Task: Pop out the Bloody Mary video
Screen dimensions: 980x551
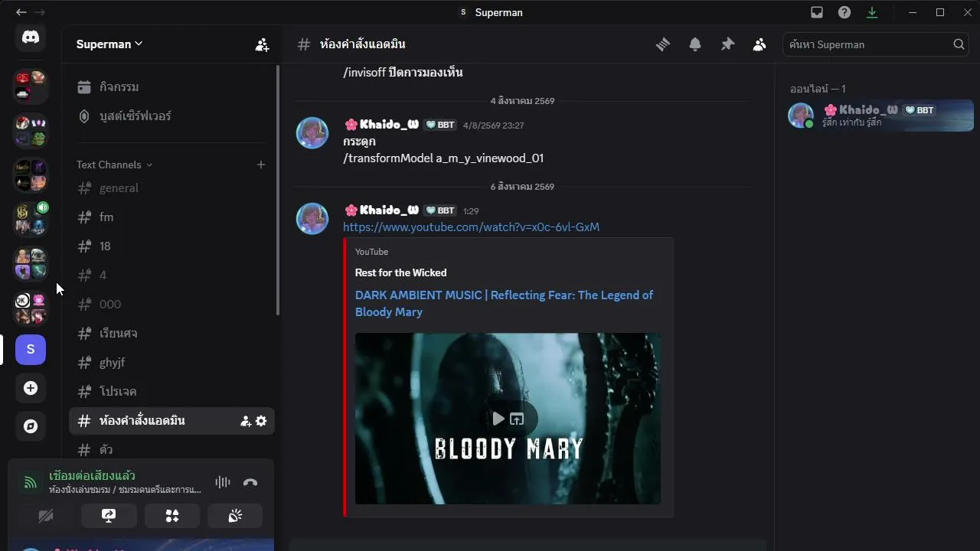Action: 518,419
